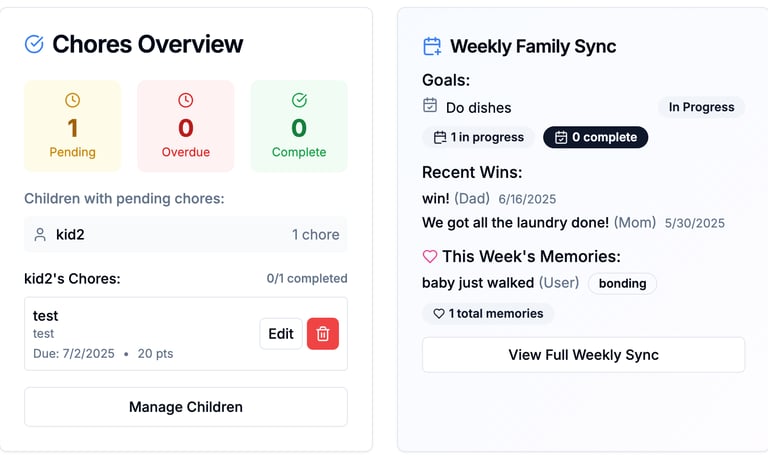
Task: Click the red trash delete icon
Action: pos(322,334)
